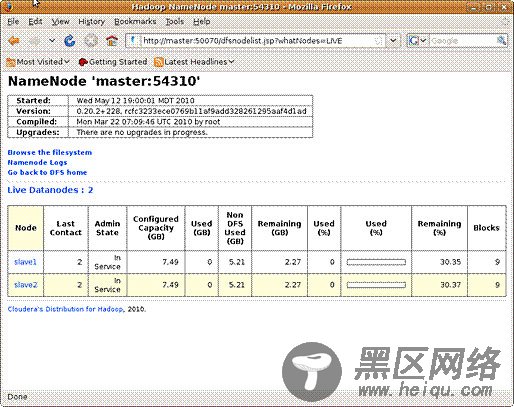The image size is (514, 407).
Task: Click the Browse the filesystem link
Action: [x=50, y=152]
